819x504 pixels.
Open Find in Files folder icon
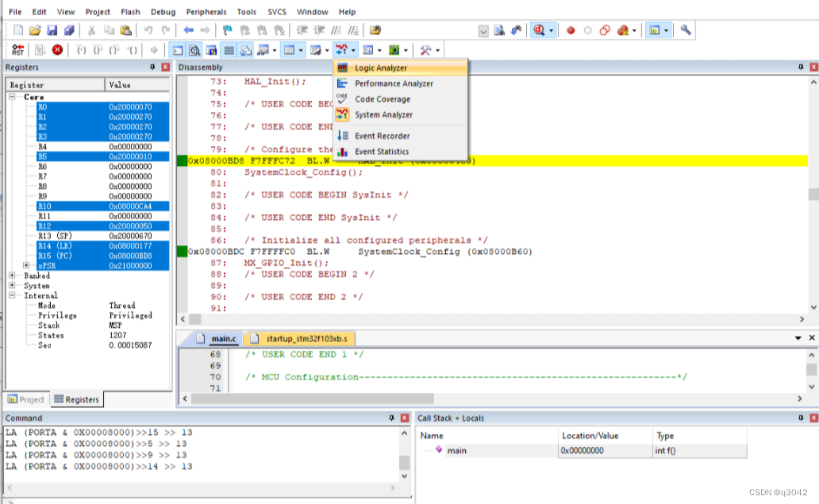[375, 30]
